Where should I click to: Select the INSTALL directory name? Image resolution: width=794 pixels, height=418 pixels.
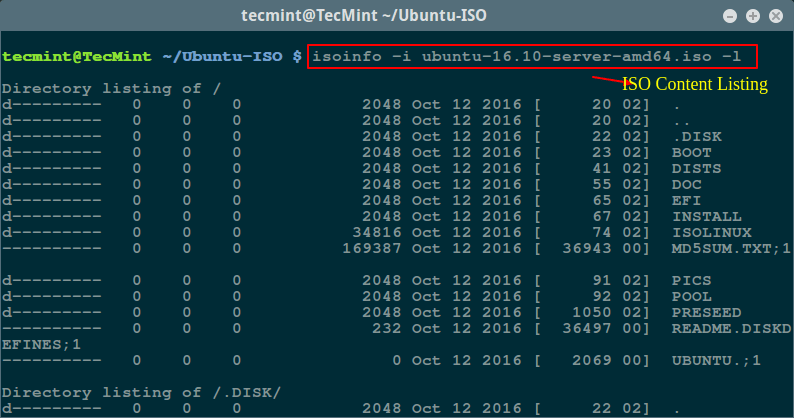pyautogui.click(x=706, y=216)
